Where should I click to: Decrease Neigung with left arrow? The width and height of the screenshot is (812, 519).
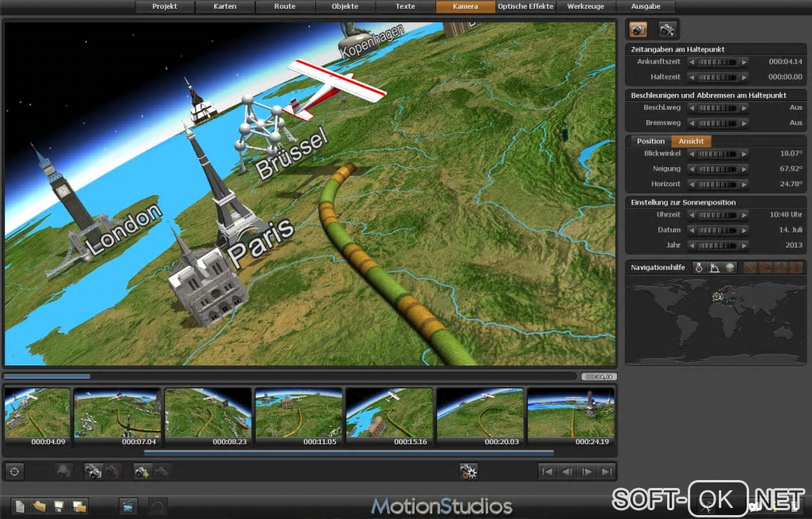pyautogui.click(x=691, y=169)
